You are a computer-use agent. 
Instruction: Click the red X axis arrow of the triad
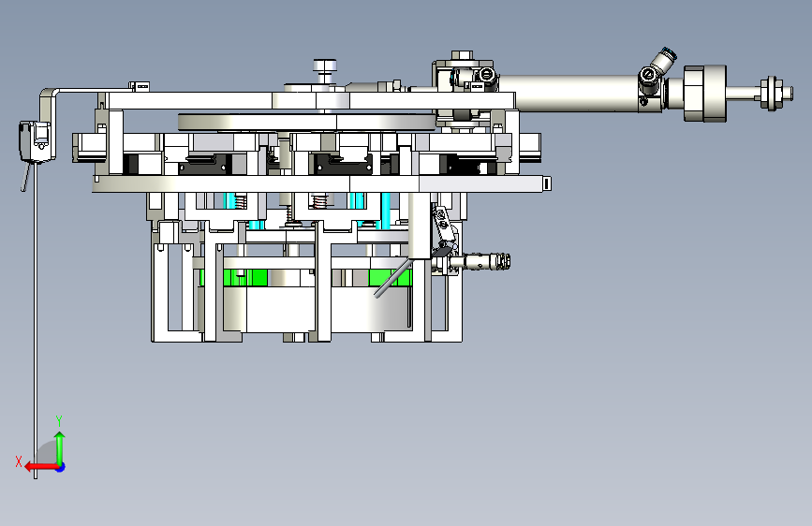41,467
